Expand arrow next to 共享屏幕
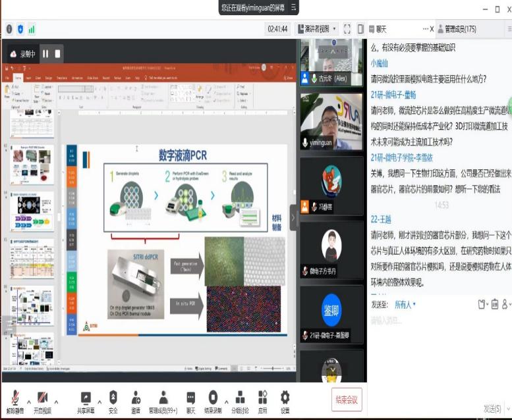 (x=100, y=402)
